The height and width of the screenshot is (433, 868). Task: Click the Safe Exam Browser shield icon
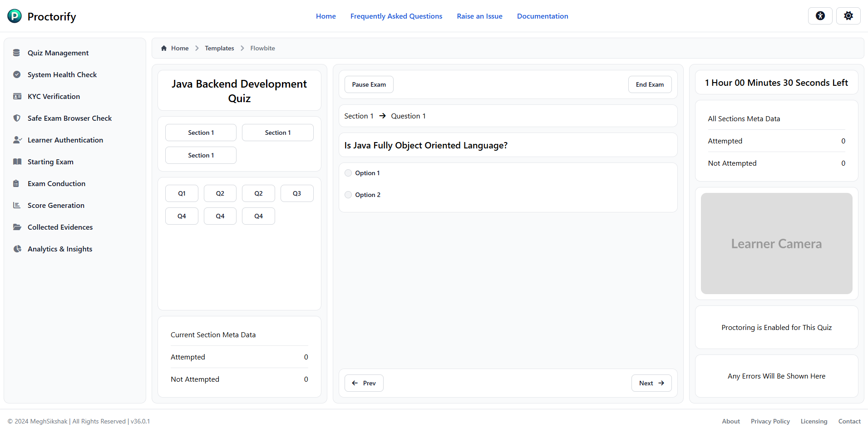pos(17,118)
